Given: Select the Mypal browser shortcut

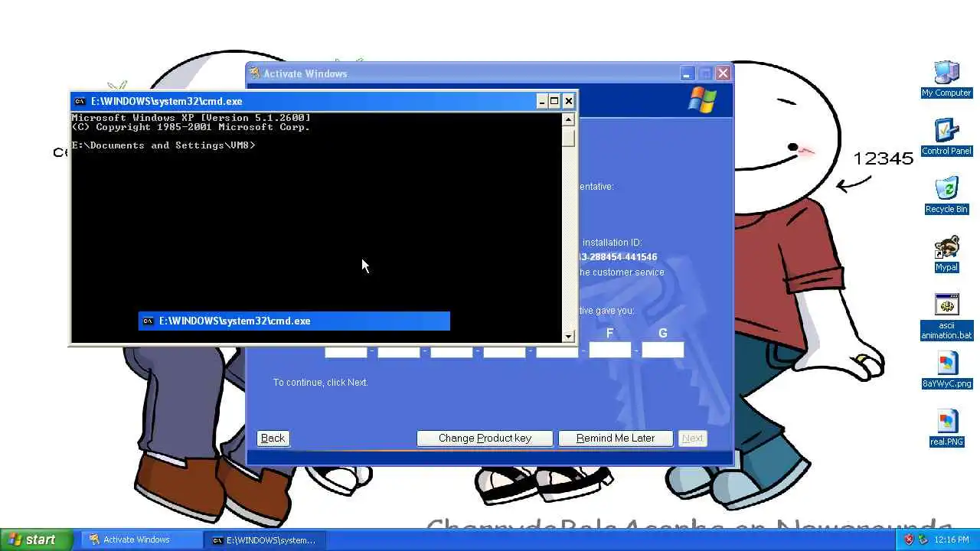Looking at the screenshot, I should click(946, 254).
